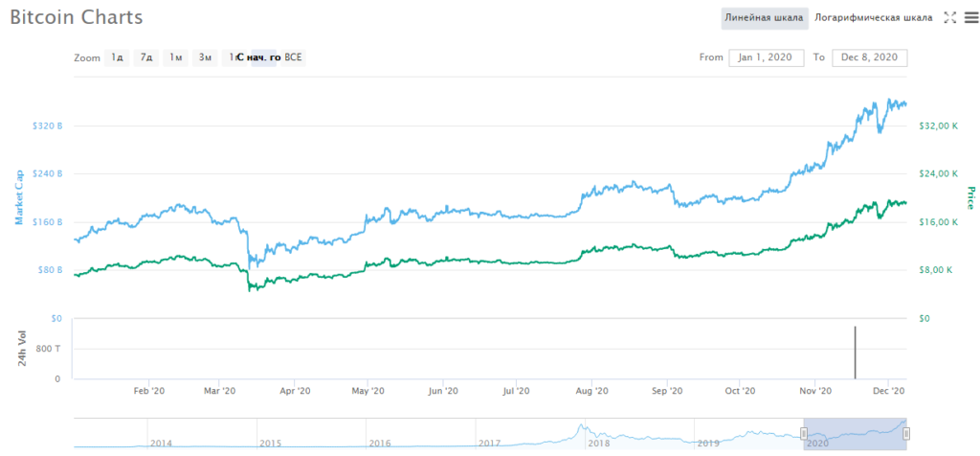Switch to Линейная шкала scale

pyautogui.click(x=764, y=18)
